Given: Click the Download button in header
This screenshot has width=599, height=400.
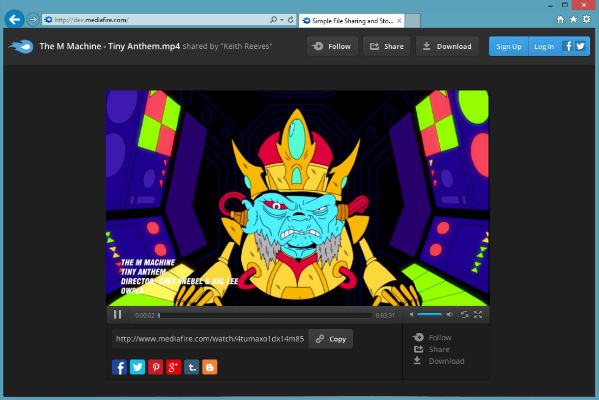Looking at the screenshot, I should tap(447, 46).
